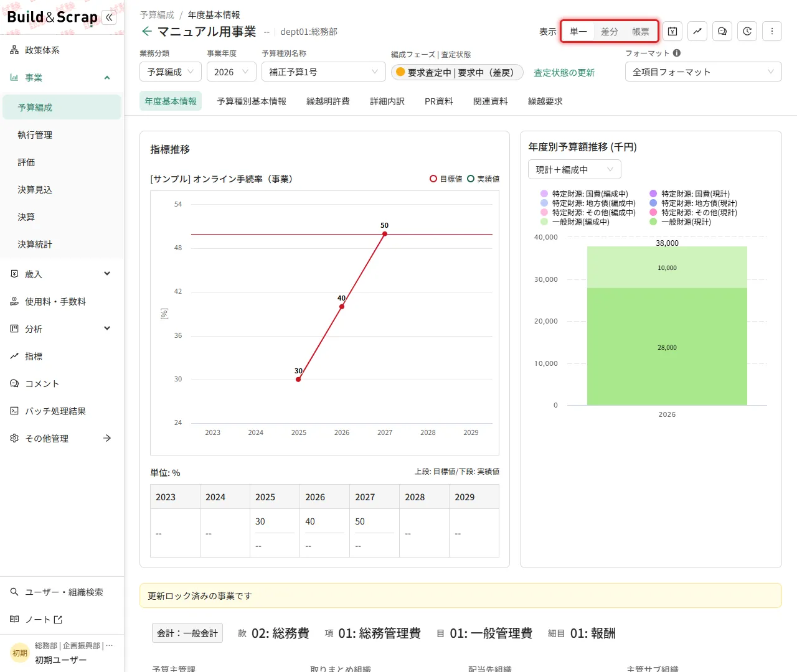This screenshot has width=797, height=672.
Task: Open the history clock icon
Action: [x=747, y=31]
